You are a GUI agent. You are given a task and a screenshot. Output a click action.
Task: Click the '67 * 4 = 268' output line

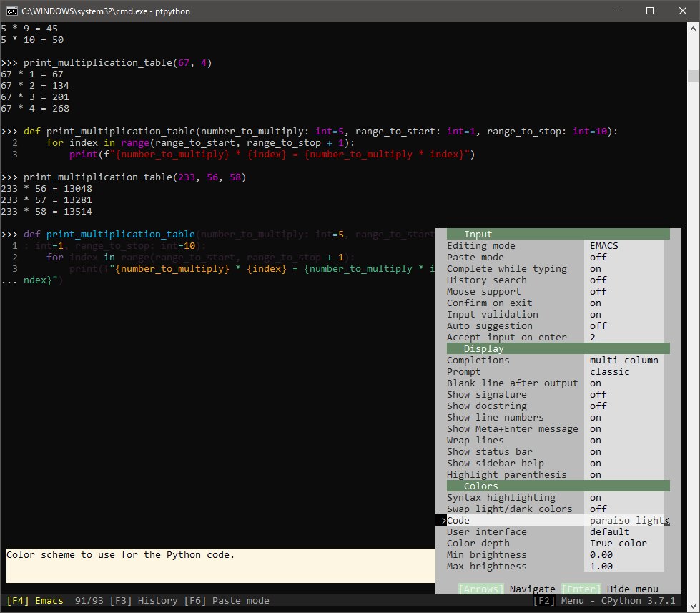[x=35, y=109]
